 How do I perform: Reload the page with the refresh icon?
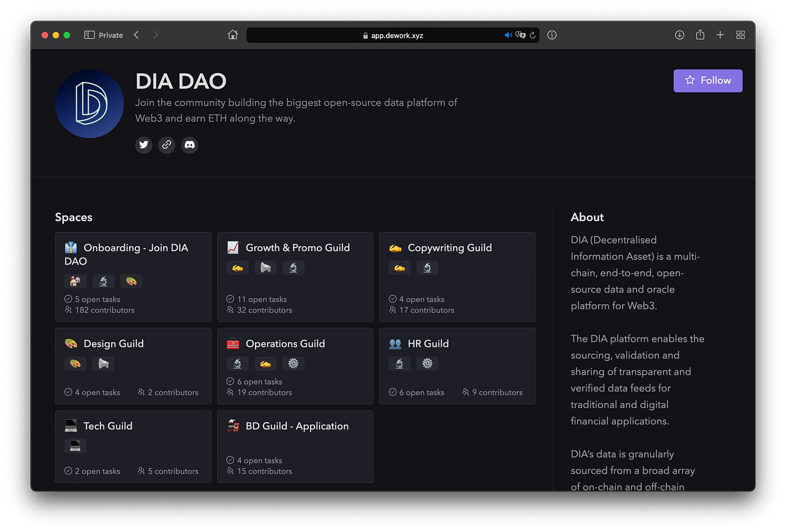tap(533, 35)
